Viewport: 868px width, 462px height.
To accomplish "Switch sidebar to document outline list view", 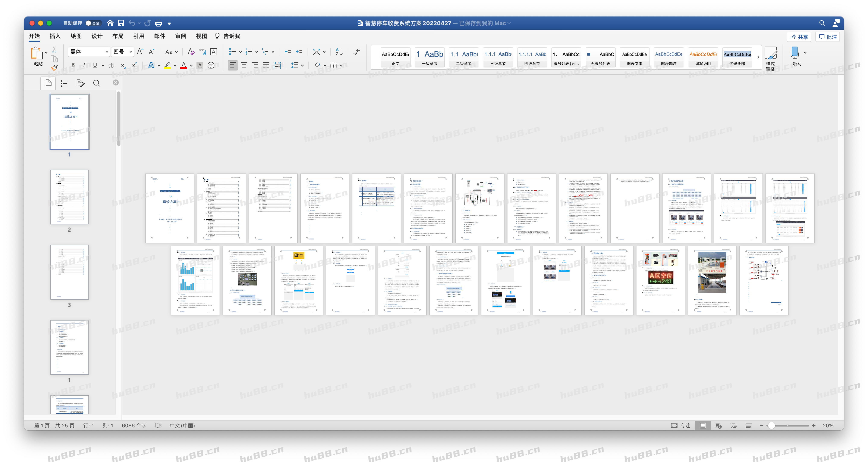I will coord(64,83).
